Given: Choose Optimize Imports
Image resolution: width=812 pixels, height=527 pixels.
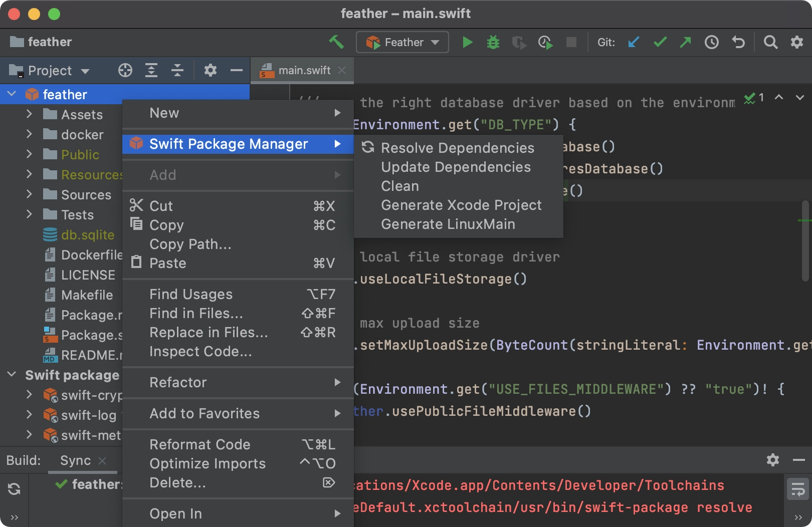Looking at the screenshot, I should tap(238, 463).
